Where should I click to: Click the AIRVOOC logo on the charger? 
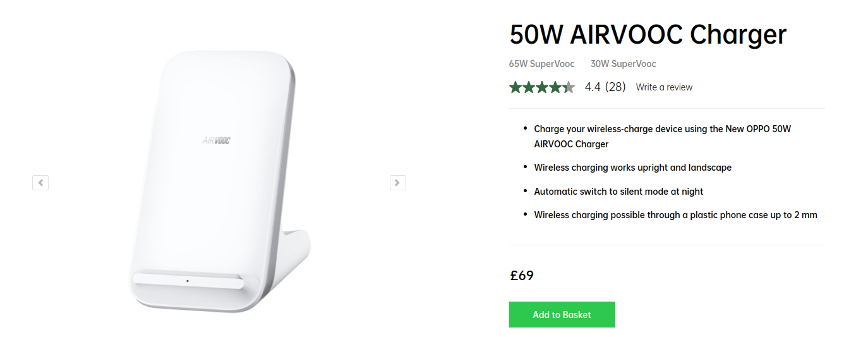[x=217, y=140]
